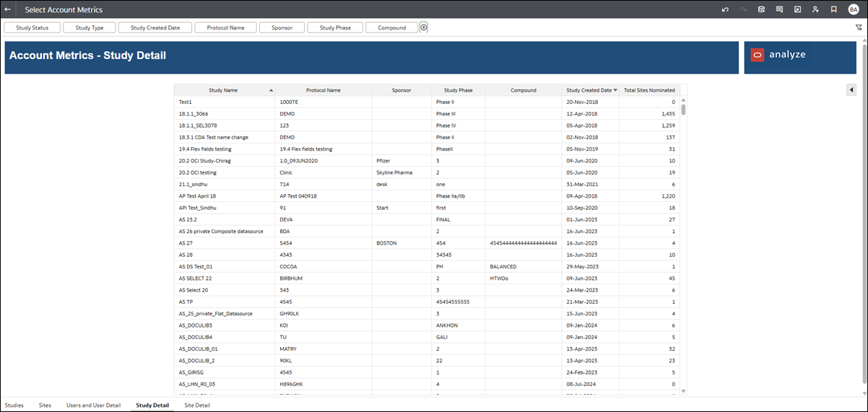The image size is (868, 412).
Task: Open the BA user avatar menu
Action: 854,9
